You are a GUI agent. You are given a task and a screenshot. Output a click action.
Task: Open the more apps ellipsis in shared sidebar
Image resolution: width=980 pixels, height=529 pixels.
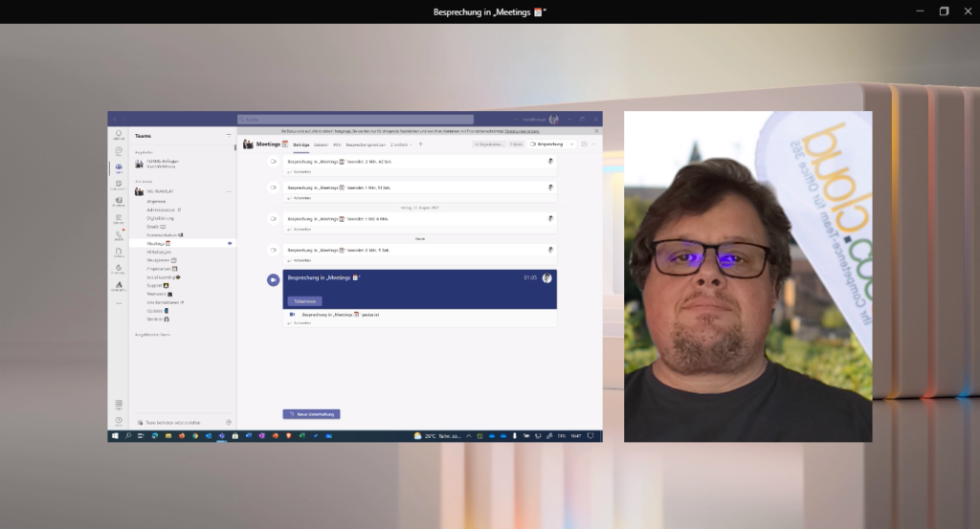point(118,303)
